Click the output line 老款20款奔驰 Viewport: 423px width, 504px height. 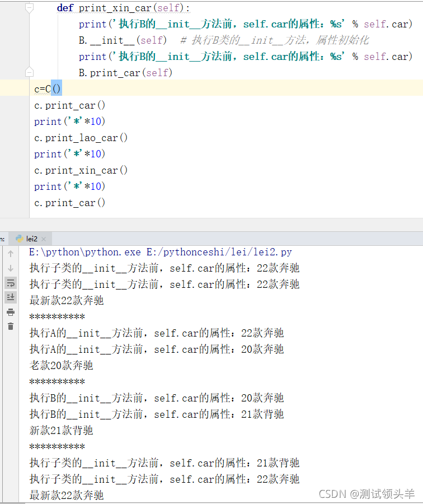62,366
